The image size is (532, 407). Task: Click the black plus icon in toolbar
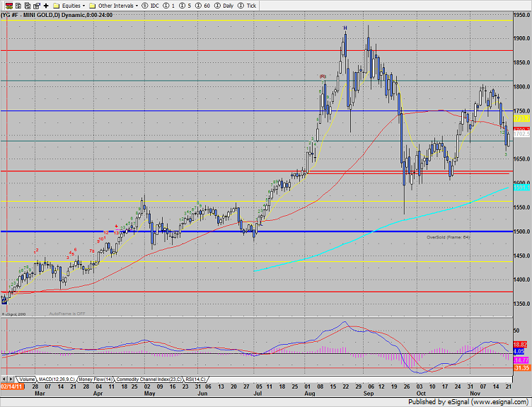(x=46, y=6)
